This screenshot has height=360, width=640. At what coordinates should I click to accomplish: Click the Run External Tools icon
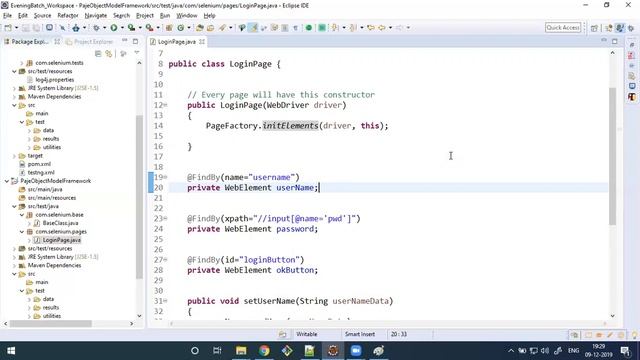point(149,28)
